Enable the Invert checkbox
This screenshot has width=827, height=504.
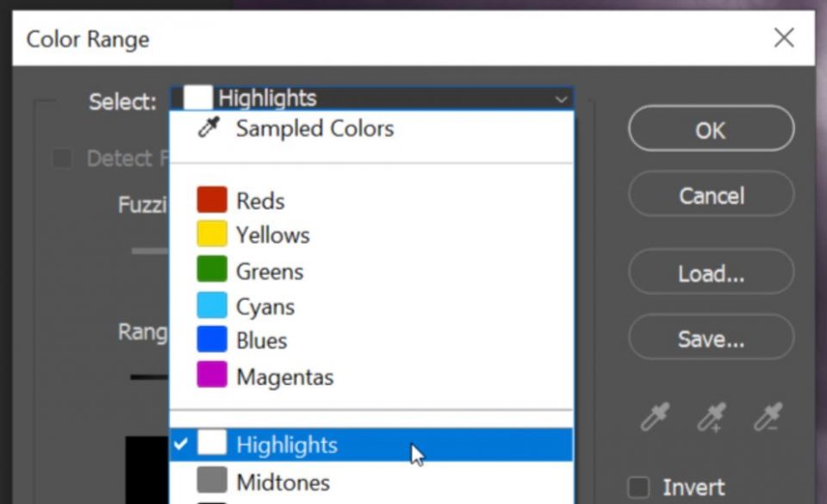[x=639, y=487]
